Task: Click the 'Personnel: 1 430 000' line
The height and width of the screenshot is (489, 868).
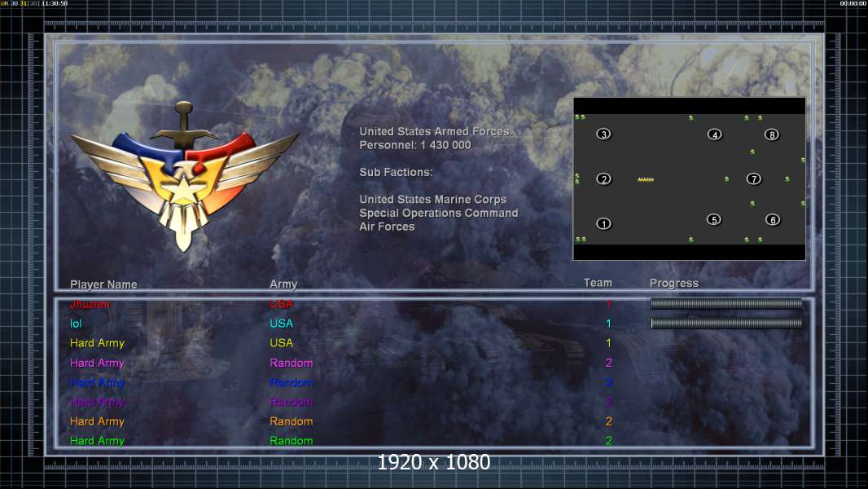Action: pos(415,145)
